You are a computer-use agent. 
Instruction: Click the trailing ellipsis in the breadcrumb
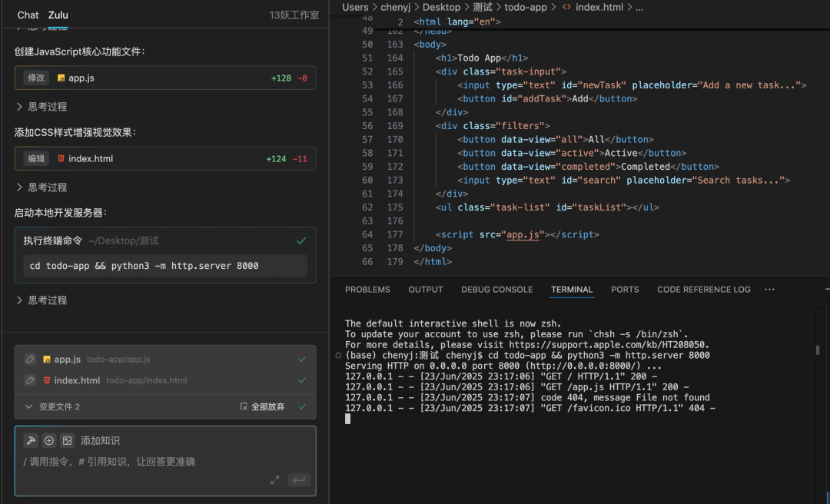(639, 8)
